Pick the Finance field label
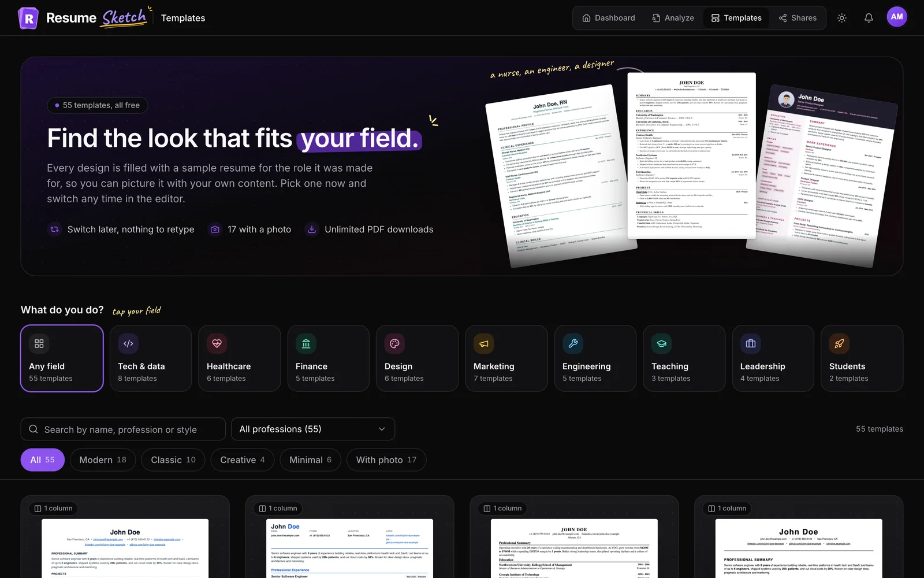924x578 pixels. (311, 366)
